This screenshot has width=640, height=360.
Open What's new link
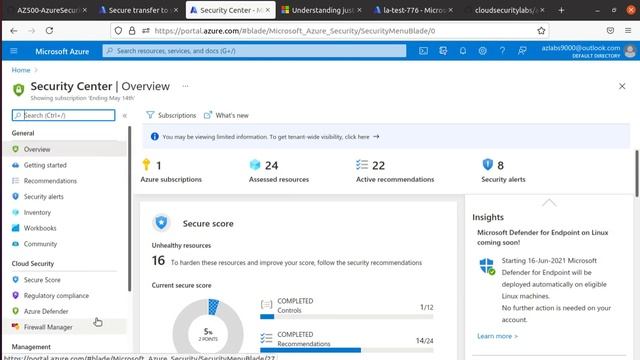pos(226,116)
